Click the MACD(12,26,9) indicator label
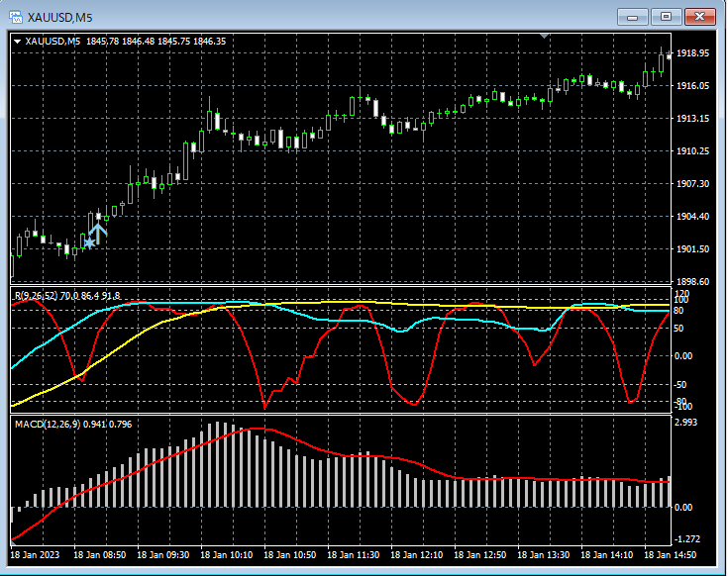The image size is (728, 576). [x=50, y=424]
